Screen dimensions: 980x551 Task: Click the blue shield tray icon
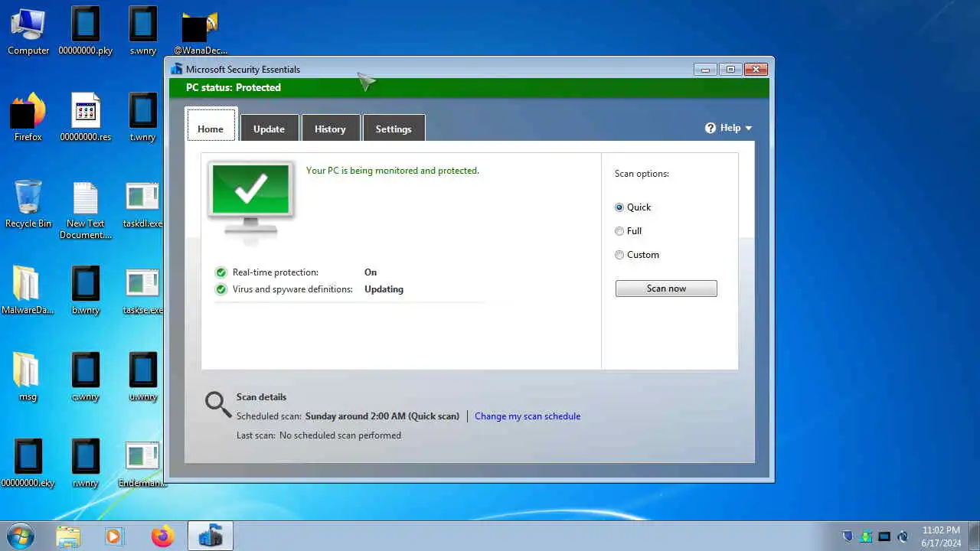click(848, 536)
